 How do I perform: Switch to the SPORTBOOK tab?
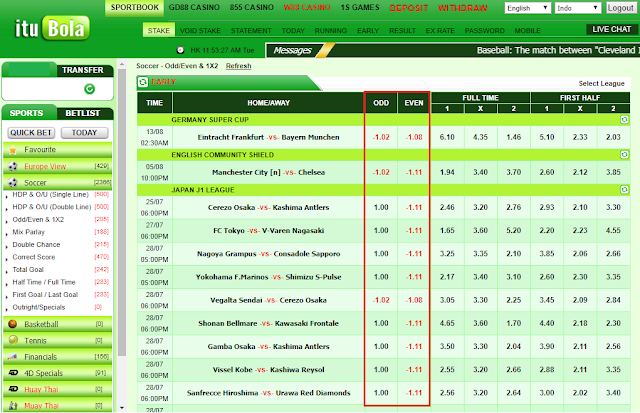135,8
